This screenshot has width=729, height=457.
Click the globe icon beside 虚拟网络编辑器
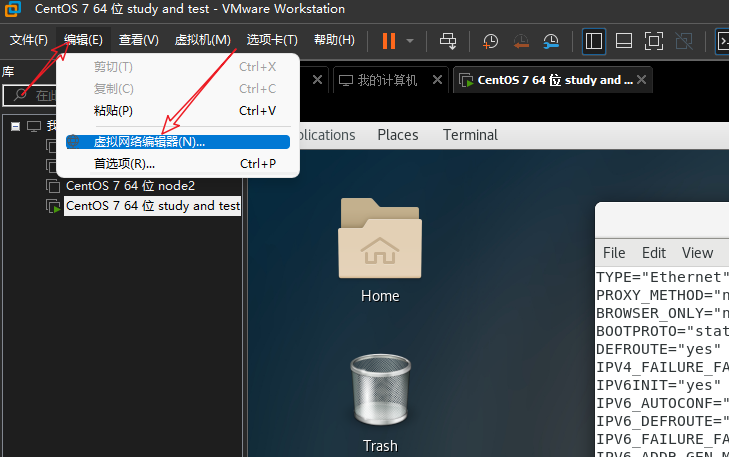(x=73, y=142)
